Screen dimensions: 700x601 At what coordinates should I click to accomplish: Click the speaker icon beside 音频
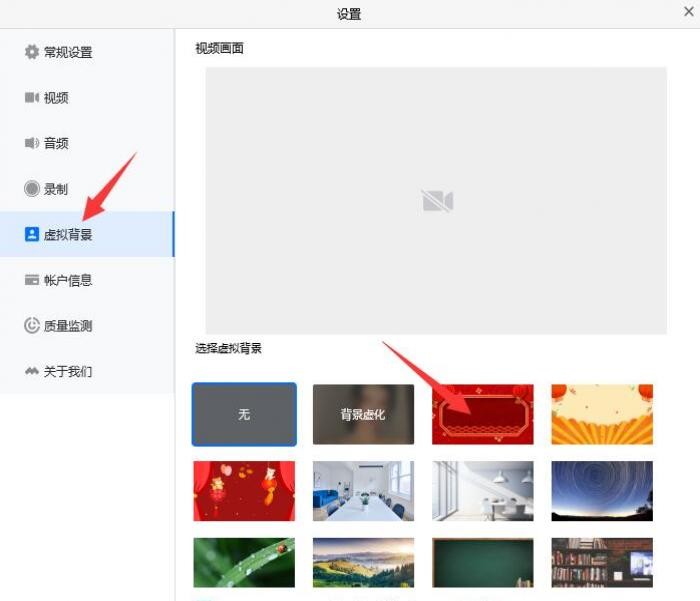(x=32, y=143)
